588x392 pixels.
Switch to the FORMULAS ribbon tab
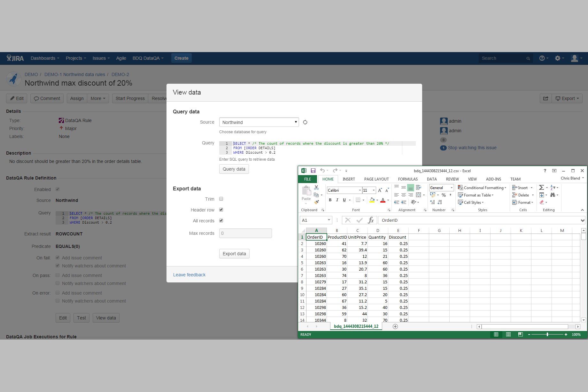(x=408, y=179)
